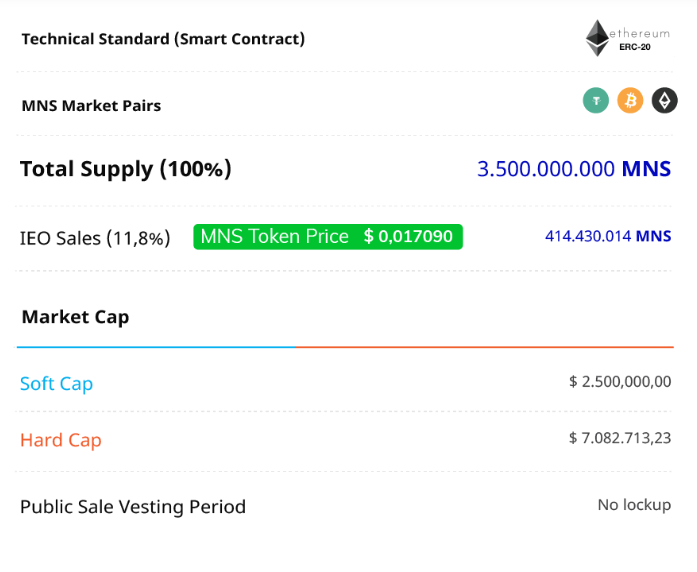Click the Ethereum ERC-20 logo
This screenshot has height=572, width=697.
627,38
